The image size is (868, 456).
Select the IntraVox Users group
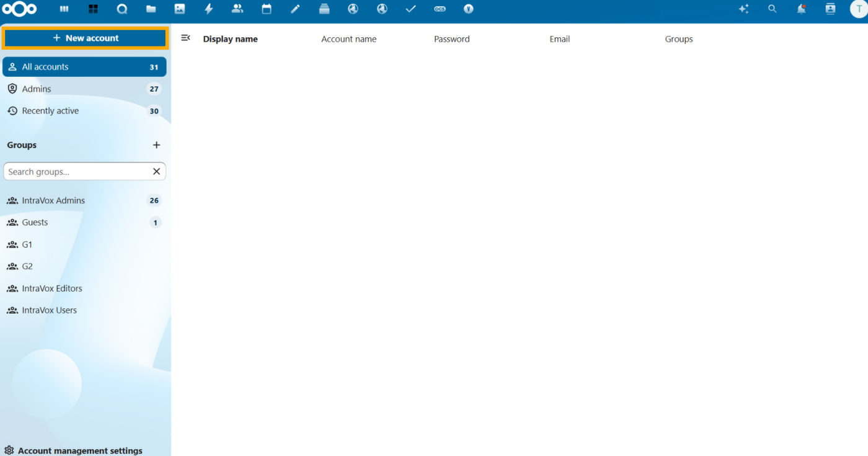[84, 310]
